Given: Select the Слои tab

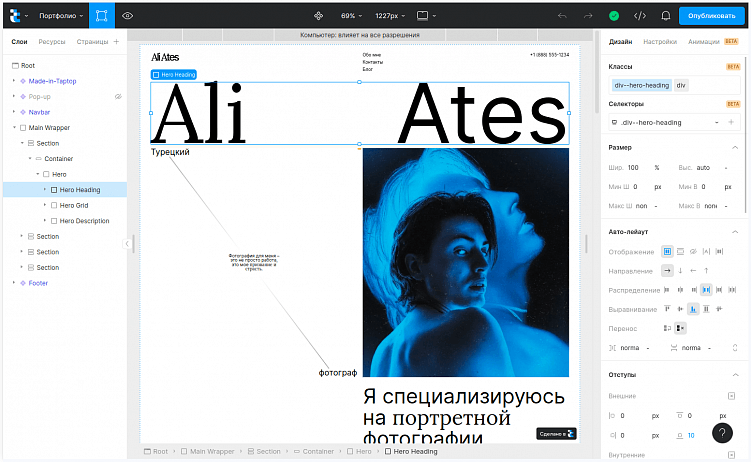Looking at the screenshot, I should point(19,42).
